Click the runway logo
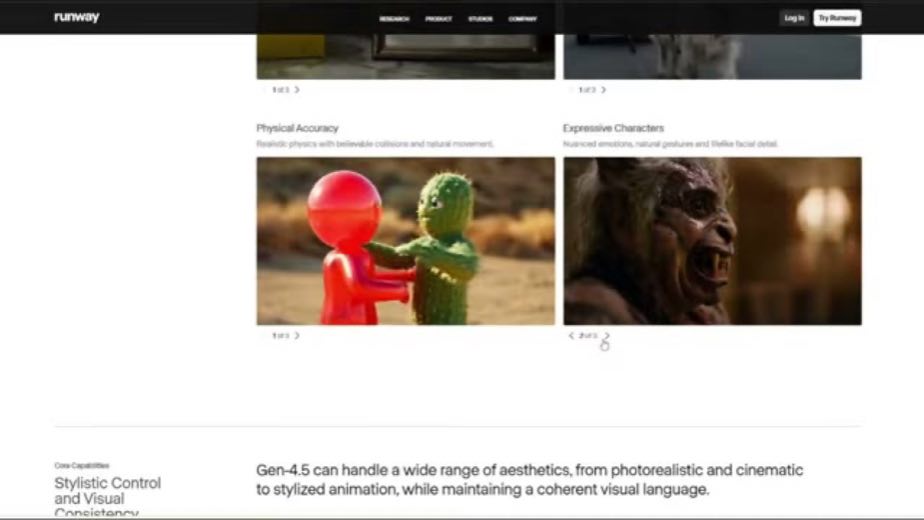924x520 pixels. [x=77, y=17]
